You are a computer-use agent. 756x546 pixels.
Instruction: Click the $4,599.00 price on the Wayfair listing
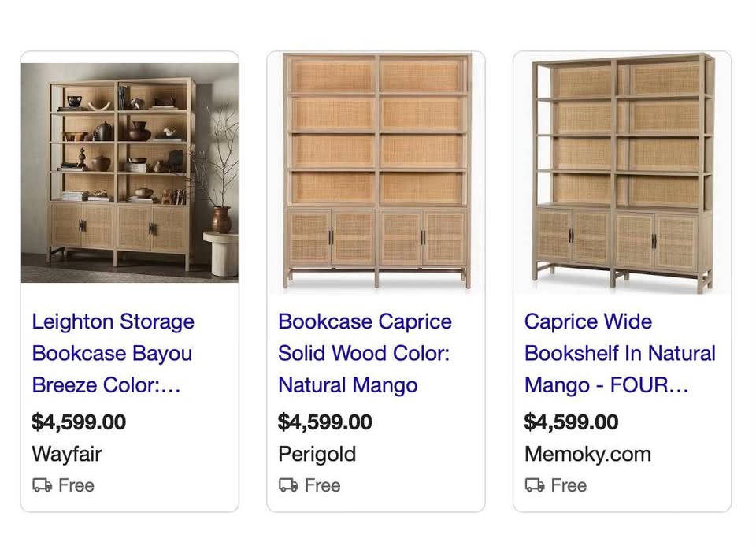point(79,422)
